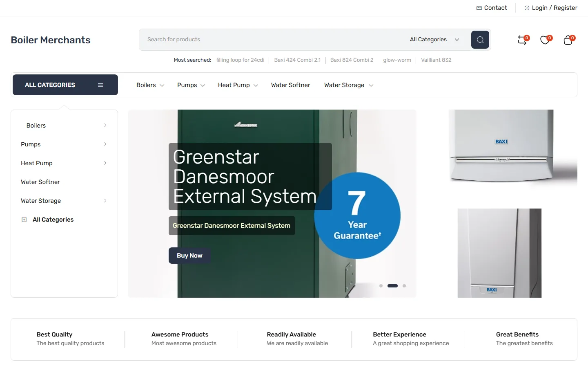This screenshot has height=368, width=588.
Task: Click the Awesome Products text
Action: [180, 334]
